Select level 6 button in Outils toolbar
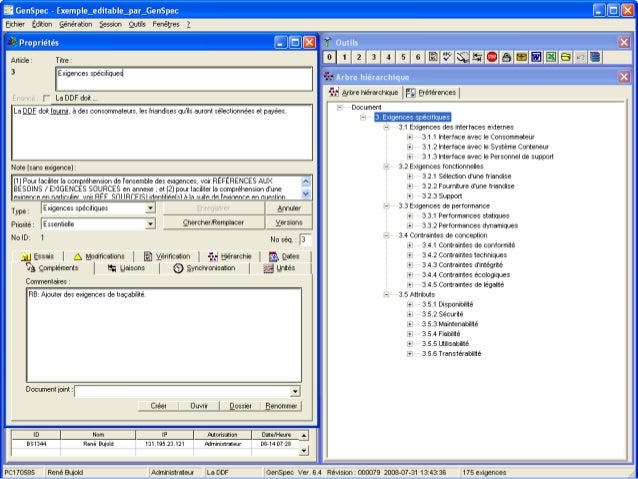Screen dimensions: 638x479 pos(418,57)
